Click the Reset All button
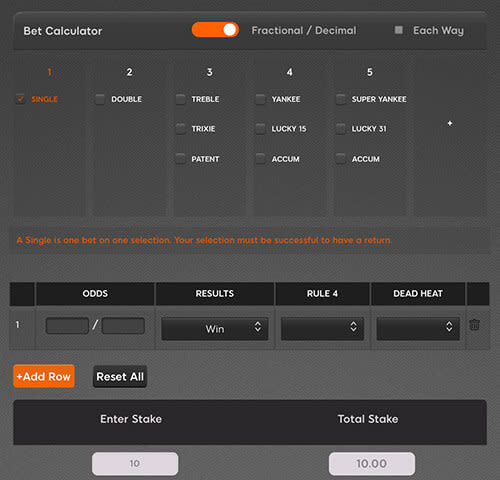The width and height of the screenshot is (500, 480). click(120, 377)
